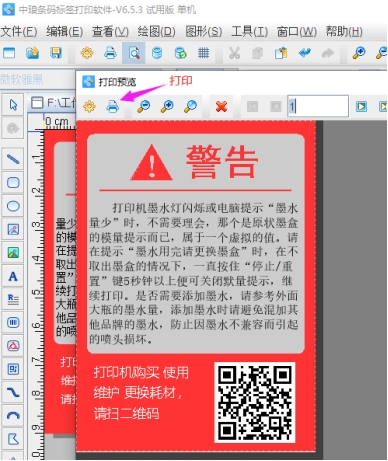Click the undo arrow in toolbar
Viewport: 388px width, 461px height.
(305, 53)
